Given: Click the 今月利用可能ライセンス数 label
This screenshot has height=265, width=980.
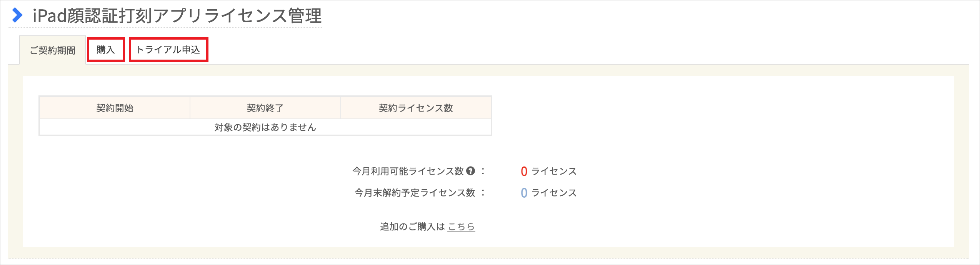Looking at the screenshot, I should (x=408, y=171).
